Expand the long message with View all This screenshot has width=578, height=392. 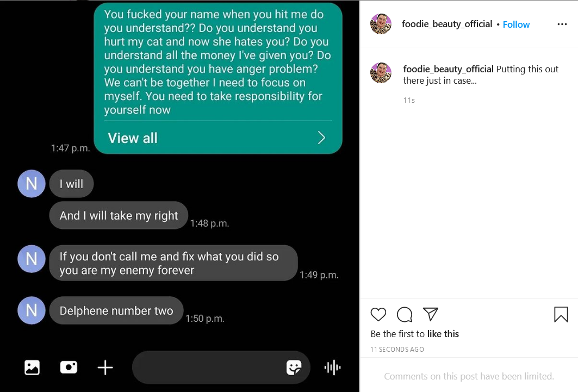(x=132, y=138)
